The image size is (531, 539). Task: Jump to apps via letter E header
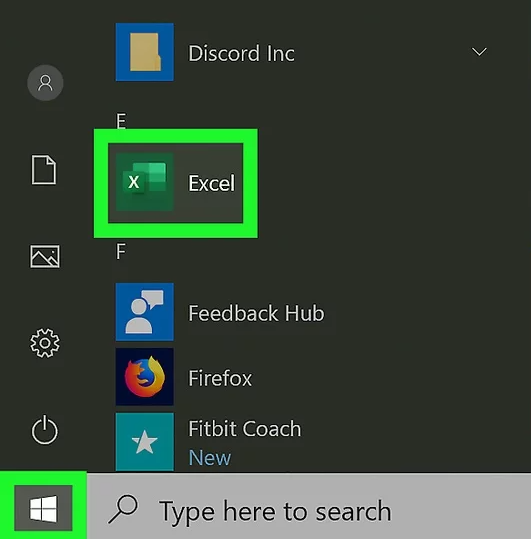pos(121,121)
